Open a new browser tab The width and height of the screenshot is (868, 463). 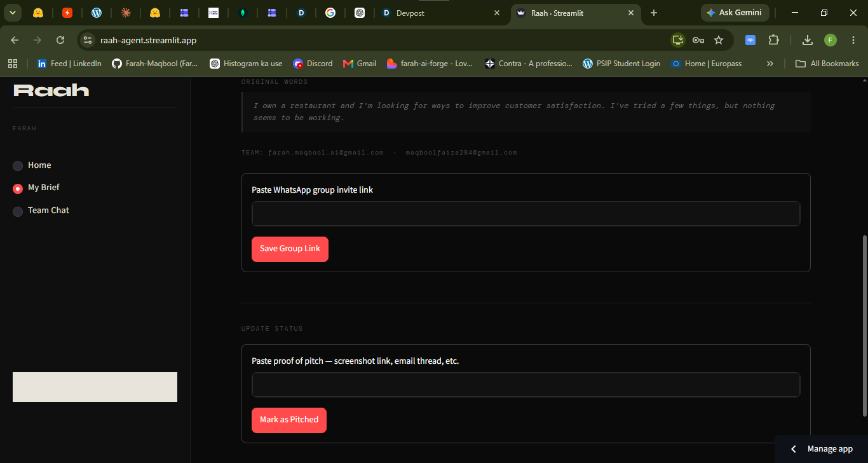(654, 13)
